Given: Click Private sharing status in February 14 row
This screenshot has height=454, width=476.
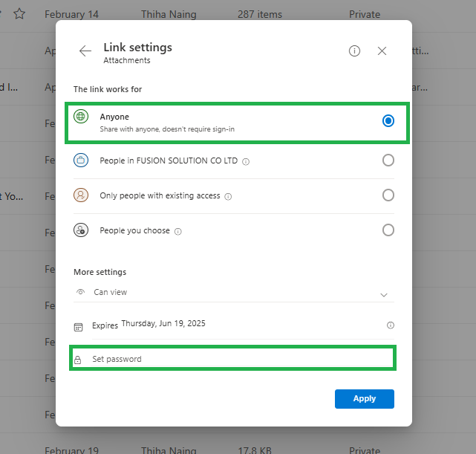Looking at the screenshot, I should pos(365,14).
